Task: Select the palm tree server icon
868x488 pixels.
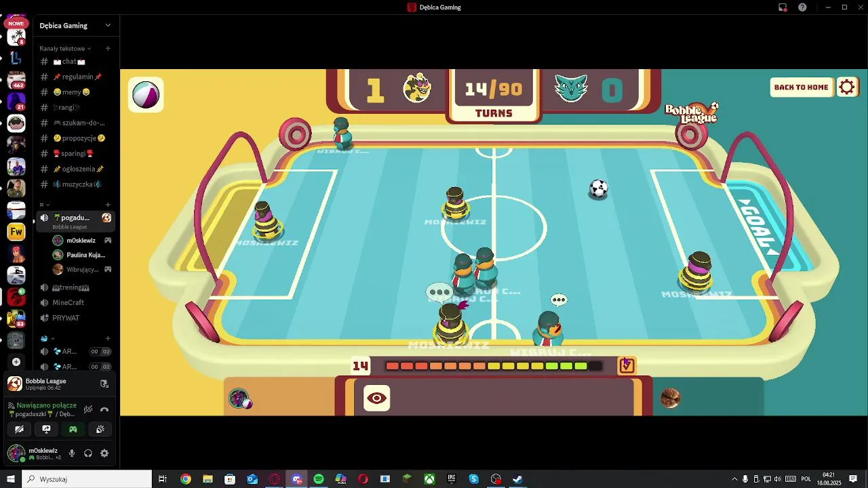Action: pos(16,36)
